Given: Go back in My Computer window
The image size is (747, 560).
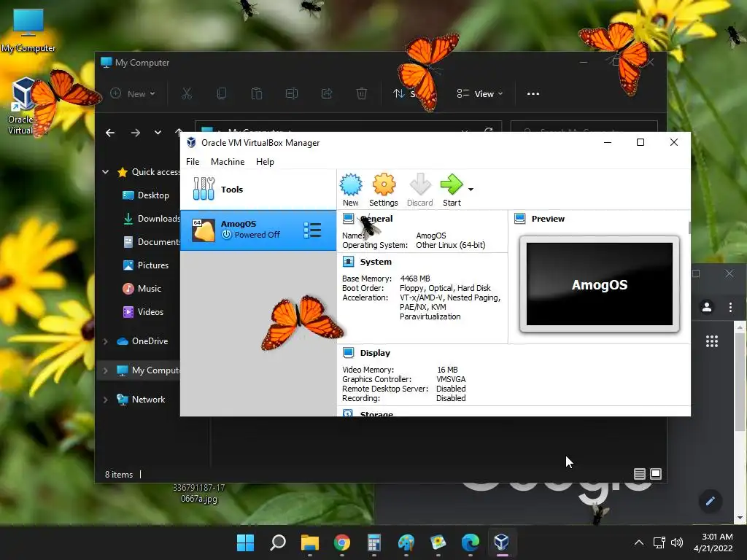Looking at the screenshot, I should [x=110, y=133].
